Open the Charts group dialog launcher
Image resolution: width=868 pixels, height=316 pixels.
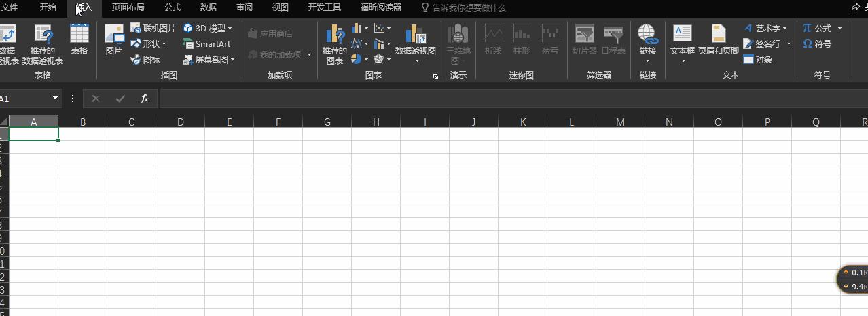point(435,77)
